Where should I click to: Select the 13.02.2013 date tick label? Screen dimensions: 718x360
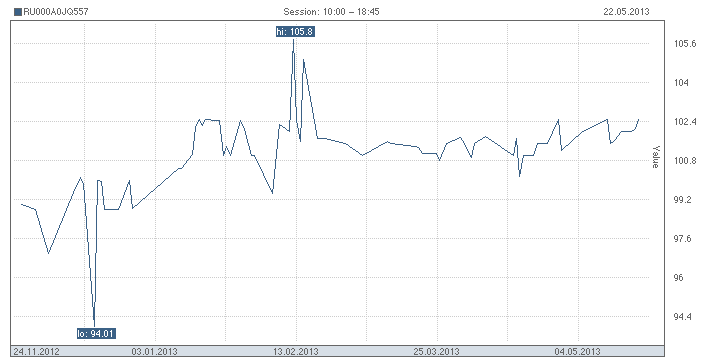[296, 352]
